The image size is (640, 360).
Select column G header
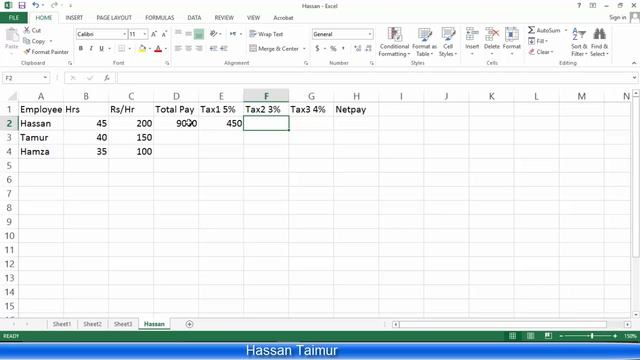coord(311,96)
